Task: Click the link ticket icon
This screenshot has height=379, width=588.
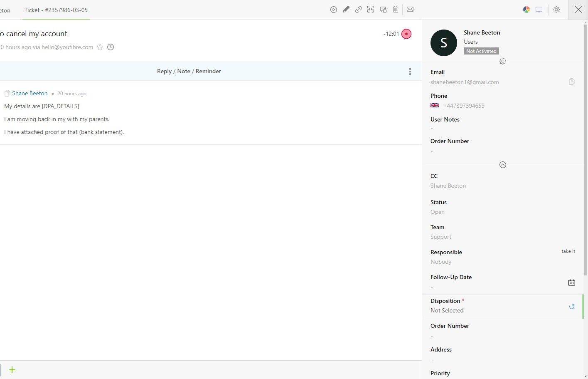Action: click(358, 9)
